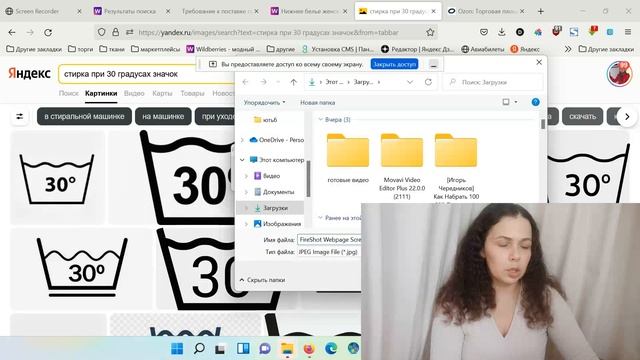The image size is (640, 360).
Task: Hide the screen sharing bar
Action: click(x=433, y=64)
